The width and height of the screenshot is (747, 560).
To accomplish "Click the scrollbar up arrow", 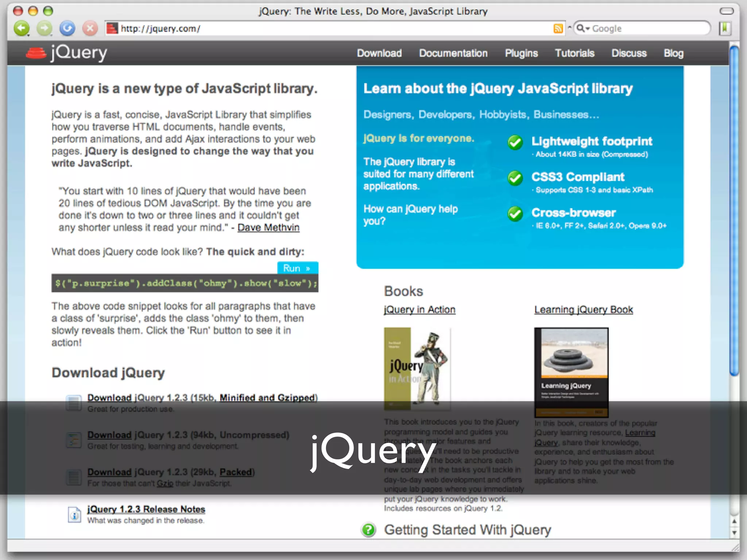I will click(734, 522).
